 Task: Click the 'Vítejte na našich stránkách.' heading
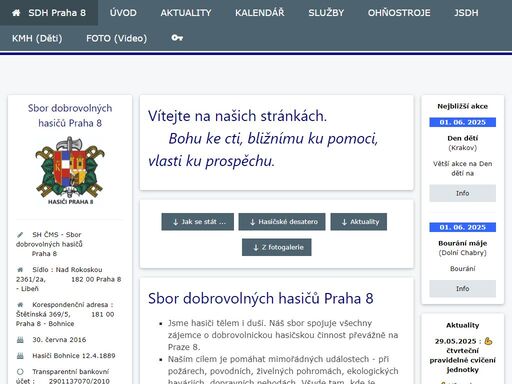(x=237, y=116)
